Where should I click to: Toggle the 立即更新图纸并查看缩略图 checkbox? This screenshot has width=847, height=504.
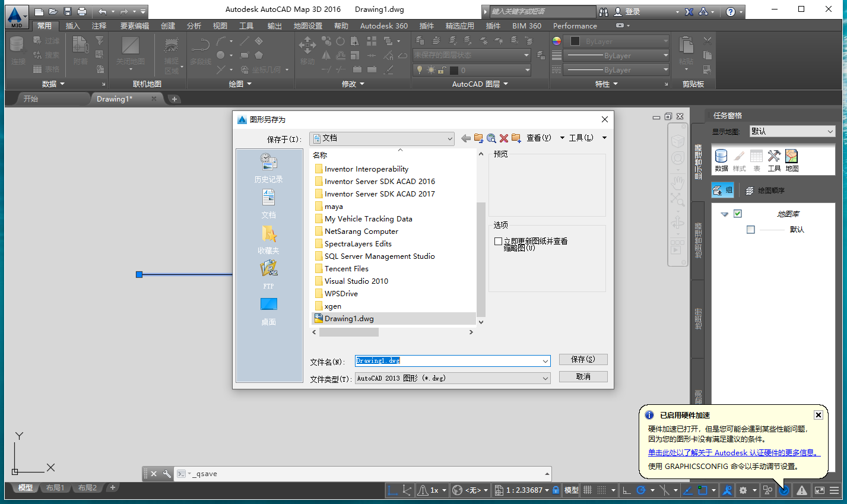(497, 241)
